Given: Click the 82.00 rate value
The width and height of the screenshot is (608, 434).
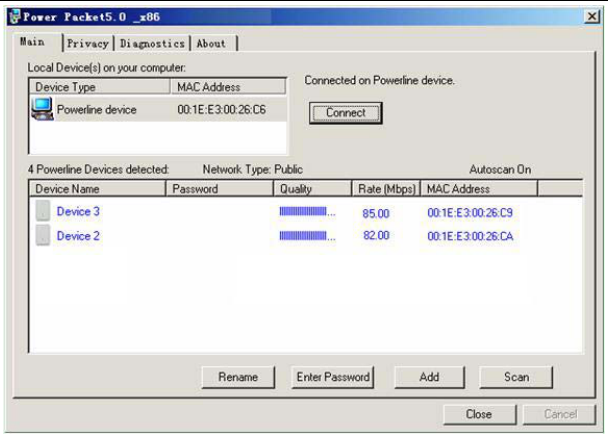Looking at the screenshot, I should 376,235.
